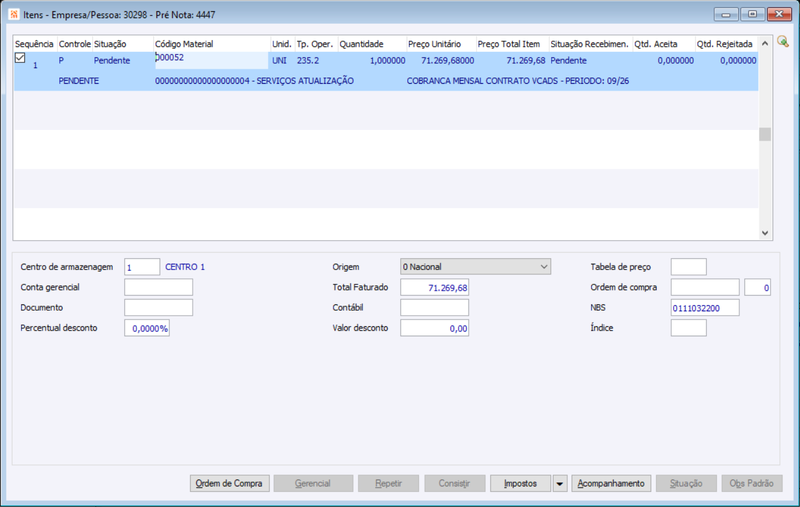
Task: Click the Qtd. Rejeitada column header
Action: click(726, 44)
